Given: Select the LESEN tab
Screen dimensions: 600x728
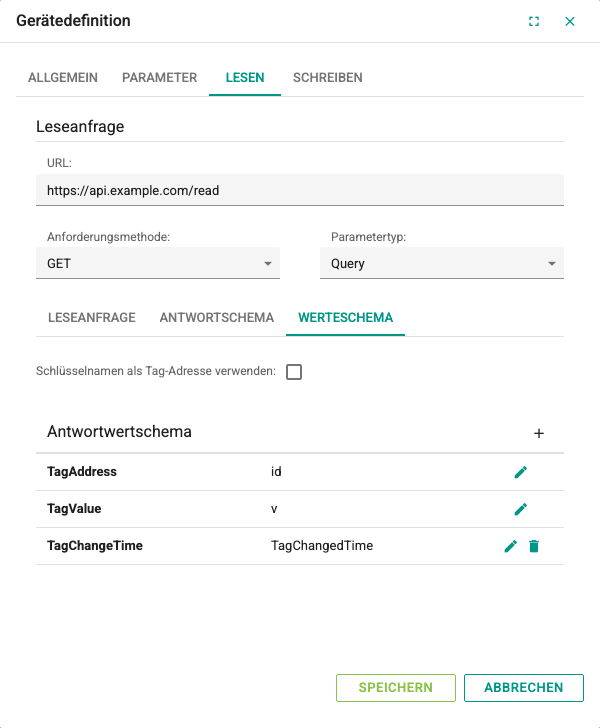Looking at the screenshot, I should 245,78.
